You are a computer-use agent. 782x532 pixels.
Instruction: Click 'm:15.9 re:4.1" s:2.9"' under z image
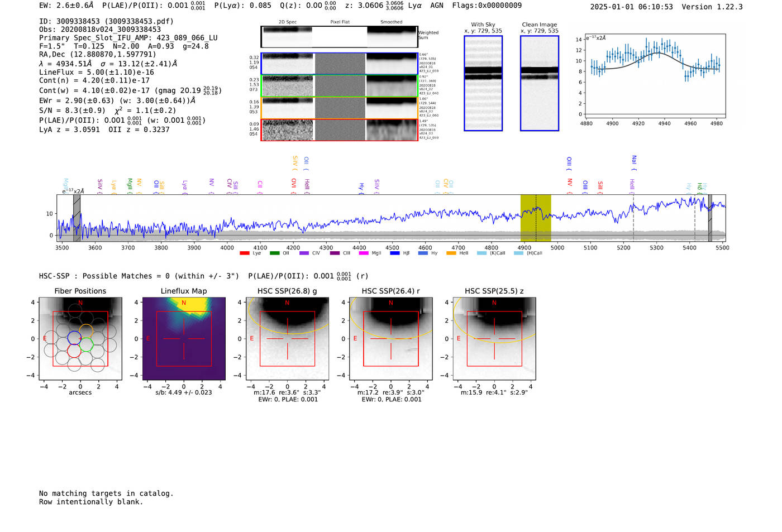pyautogui.click(x=494, y=392)
